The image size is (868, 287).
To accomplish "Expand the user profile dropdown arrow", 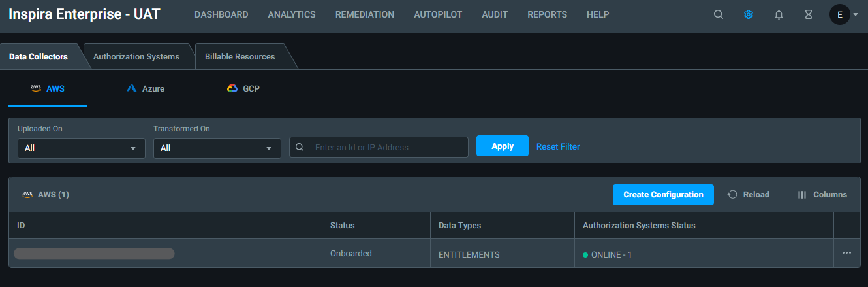I will click(856, 14).
